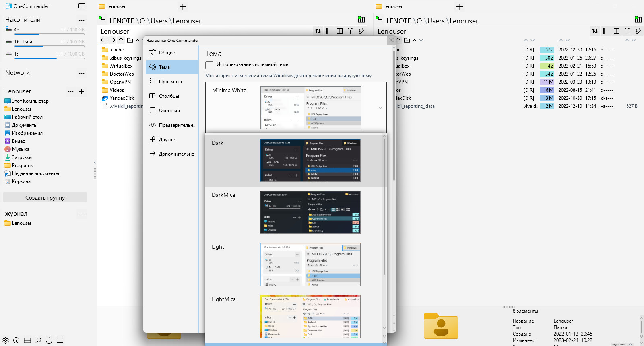This screenshot has height=346, width=644.
Task: Open the Накопители three-dots menu
Action: 82,20
